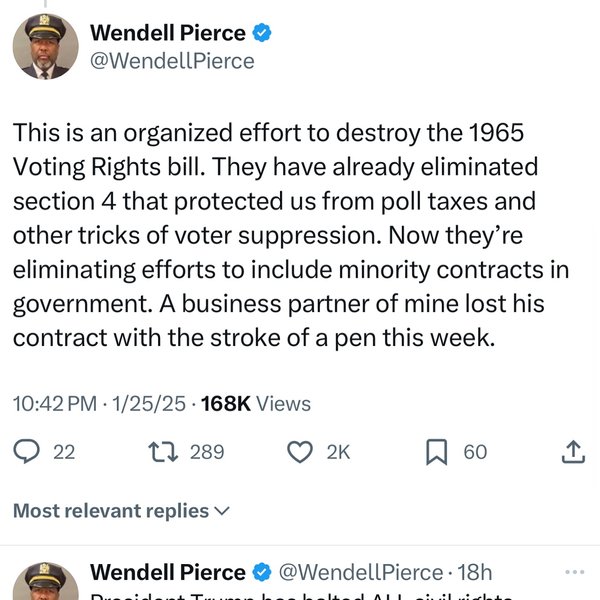
Task: Tap the verified badge beside the main author name
Action: 262,33
